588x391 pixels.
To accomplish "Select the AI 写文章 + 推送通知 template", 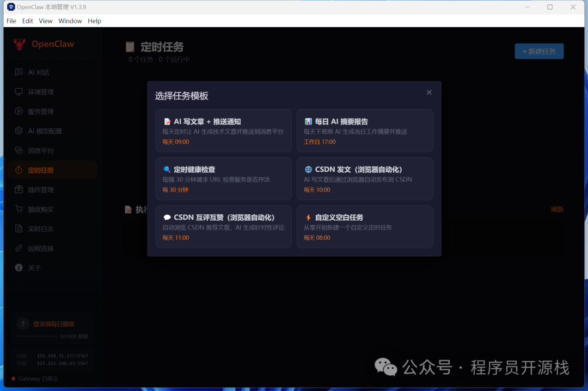I will (223, 131).
